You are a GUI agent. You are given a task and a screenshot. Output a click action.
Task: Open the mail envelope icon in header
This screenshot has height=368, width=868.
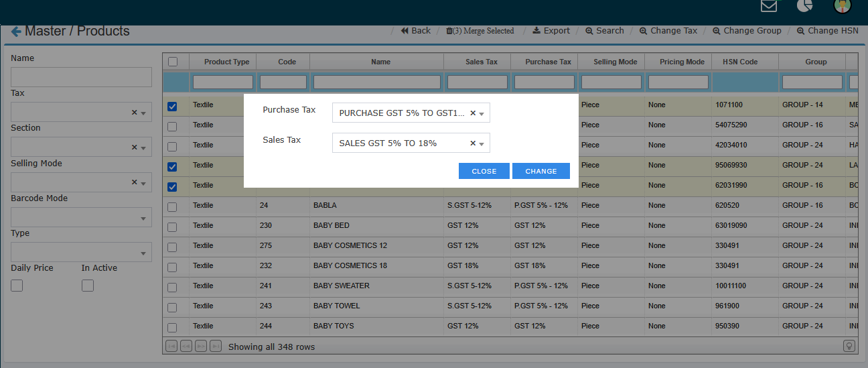coord(769,6)
